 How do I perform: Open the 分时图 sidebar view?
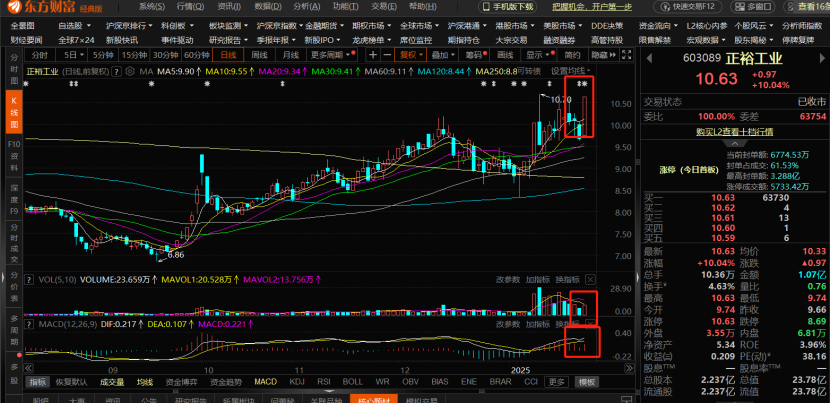point(13,69)
